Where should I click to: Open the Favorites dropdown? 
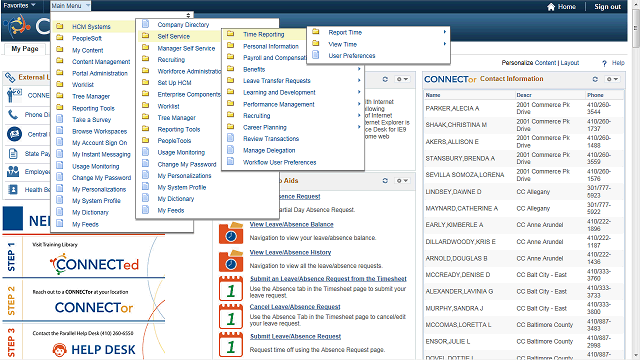pos(19,6)
